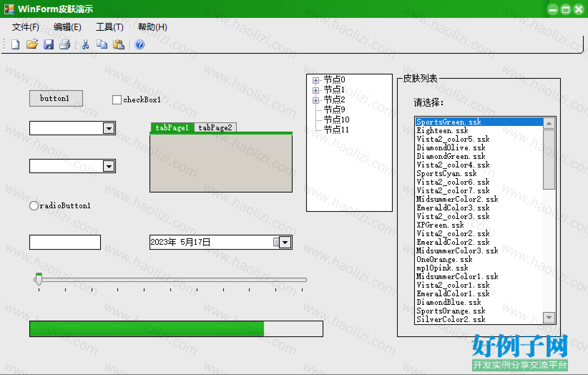Select MidsummerColor2.ssk skin
Image resolution: width=588 pixels, height=375 pixels.
tap(479, 199)
